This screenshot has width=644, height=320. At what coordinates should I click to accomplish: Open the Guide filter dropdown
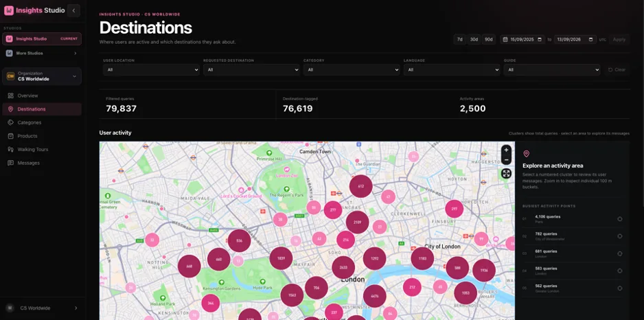[552, 70]
